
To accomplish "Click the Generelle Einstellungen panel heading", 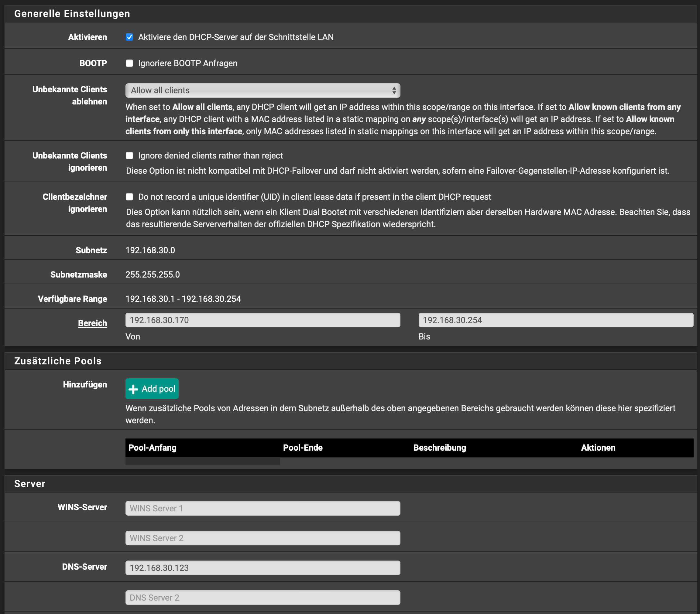I will point(72,14).
